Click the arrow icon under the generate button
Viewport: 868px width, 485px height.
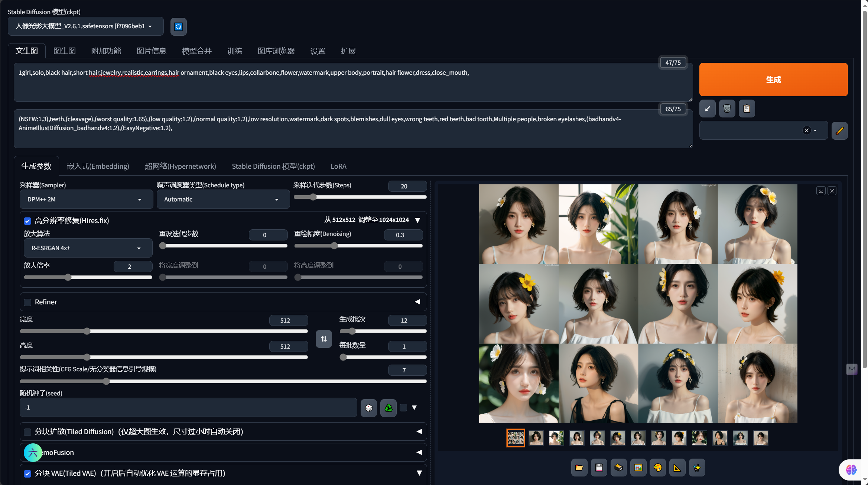coord(707,109)
